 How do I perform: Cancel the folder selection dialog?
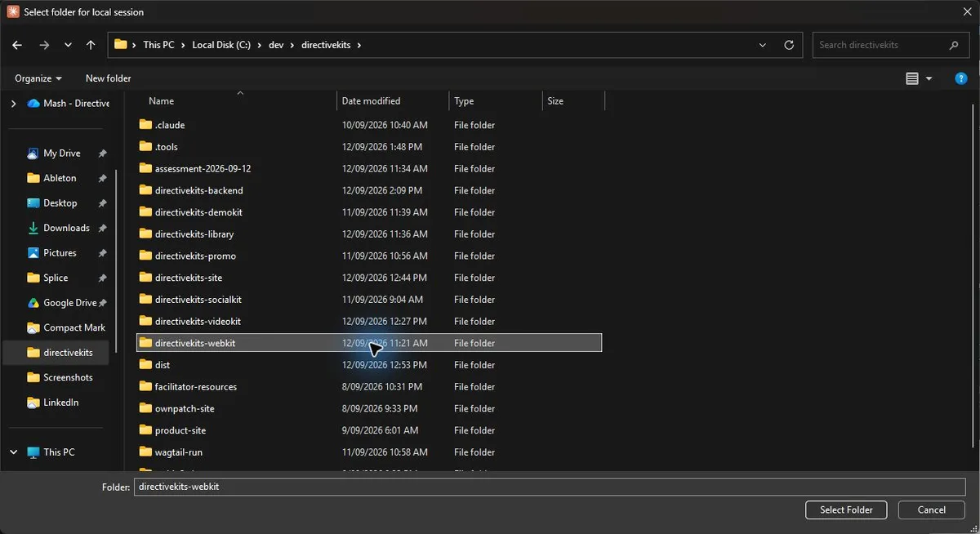pos(931,510)
